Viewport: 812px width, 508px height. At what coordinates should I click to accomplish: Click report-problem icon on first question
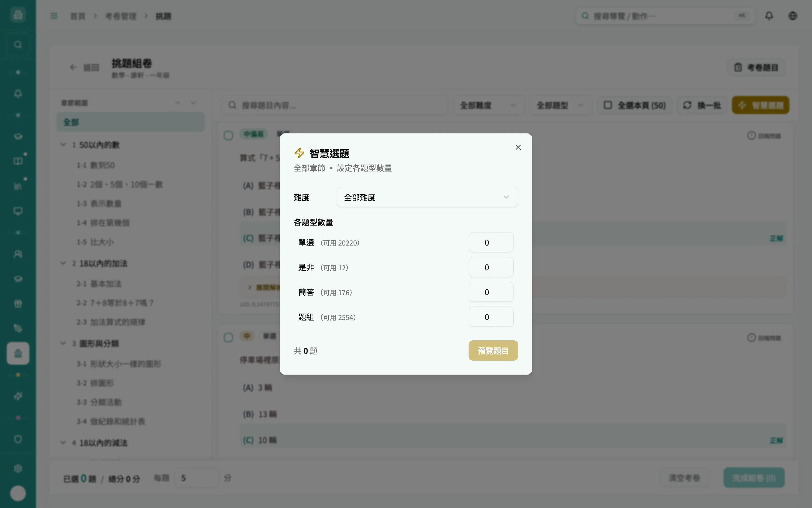pyautogui.click(x=751, y=135)
